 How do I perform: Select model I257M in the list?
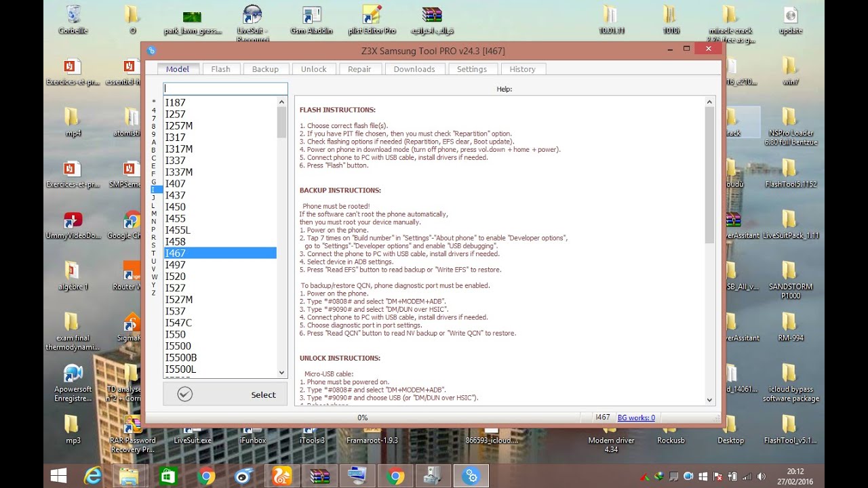pyautogui.click(x=220, y=126)
